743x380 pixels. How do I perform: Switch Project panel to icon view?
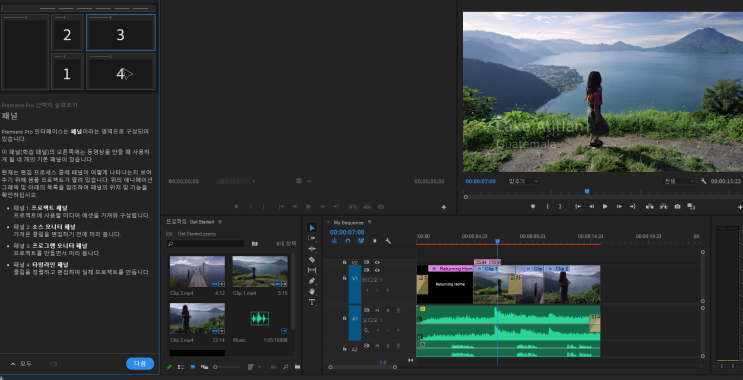(x=193, y=367)
